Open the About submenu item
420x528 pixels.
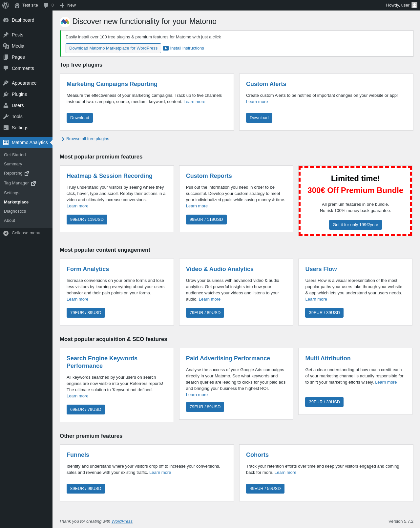[x=10, y=221]
